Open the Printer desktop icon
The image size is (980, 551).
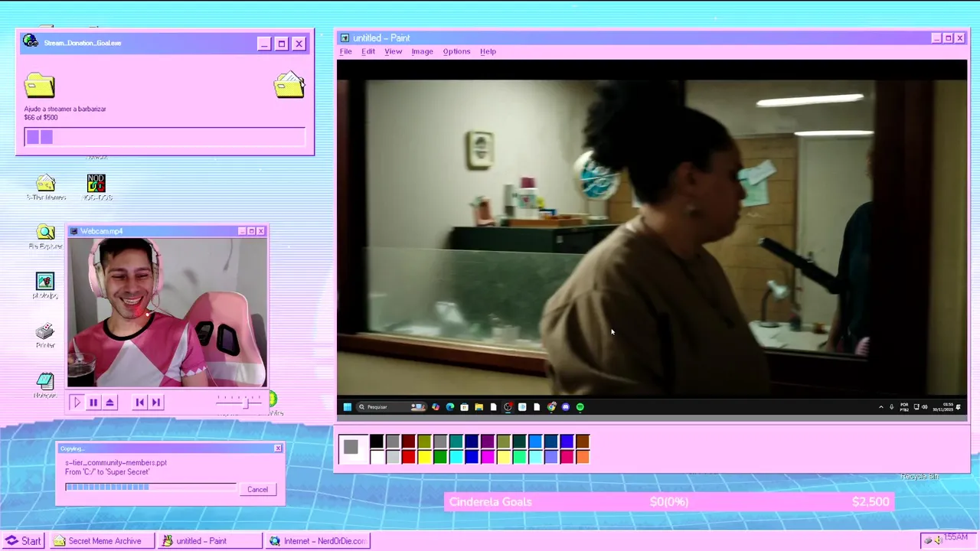[x=45, y=335]
